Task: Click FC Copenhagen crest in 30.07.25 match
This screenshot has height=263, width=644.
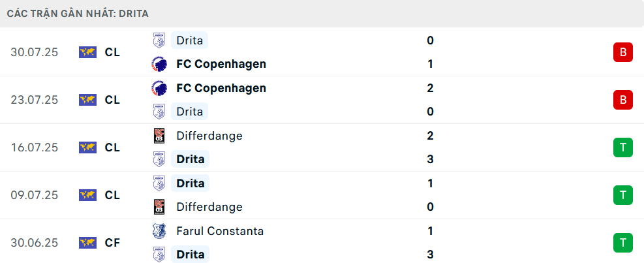Action: coord(159,64)
